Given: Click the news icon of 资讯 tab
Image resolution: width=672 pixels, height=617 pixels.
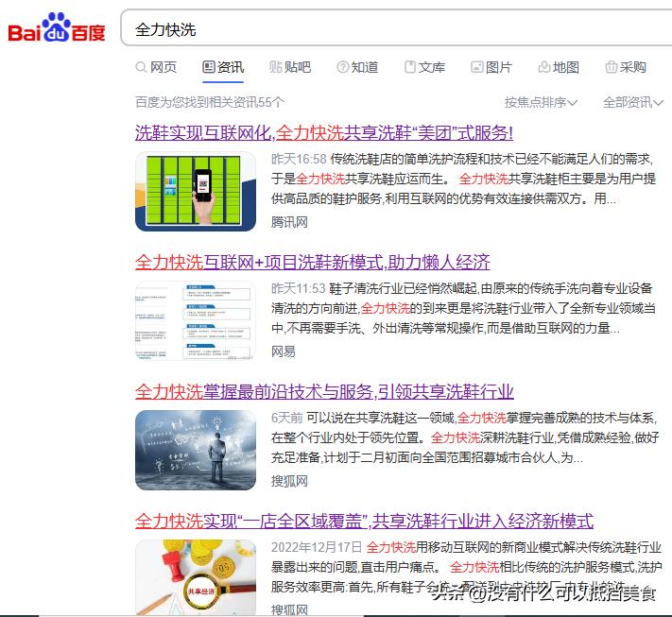Looking at the screenshot, I should tap(208, 67).
